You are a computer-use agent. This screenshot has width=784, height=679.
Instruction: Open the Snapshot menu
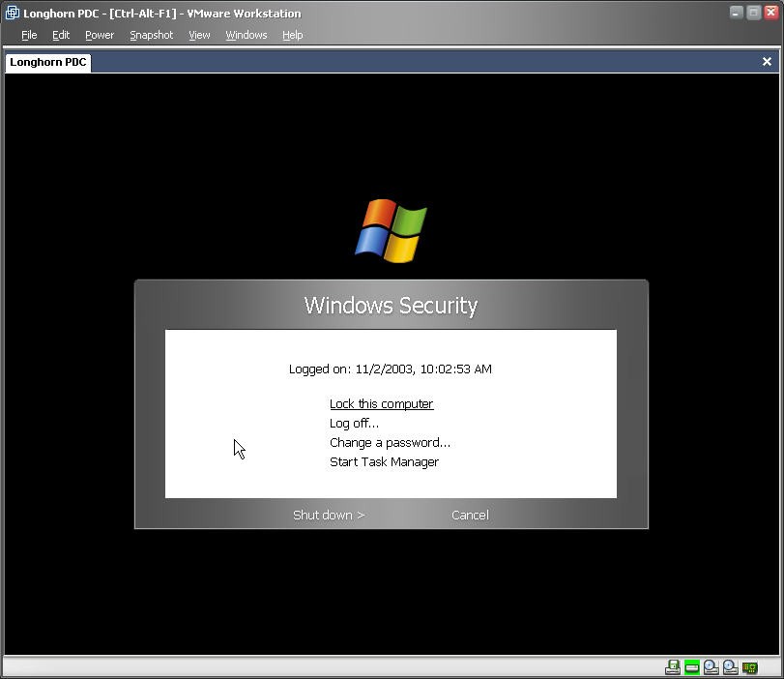coord(152,35)
